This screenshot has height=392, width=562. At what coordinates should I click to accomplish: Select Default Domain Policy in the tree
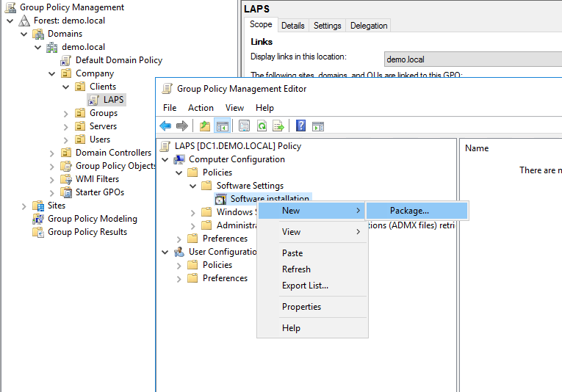[x=118, y=60]
